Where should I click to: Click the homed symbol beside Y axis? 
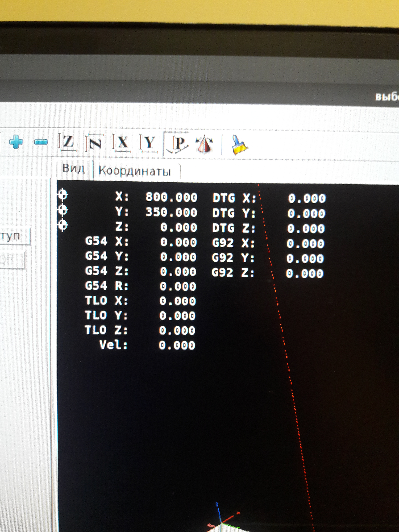(63, 210)
